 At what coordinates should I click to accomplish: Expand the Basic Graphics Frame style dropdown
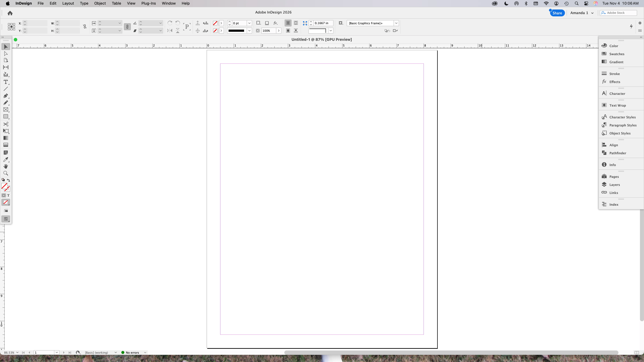(x=396, y=23)
